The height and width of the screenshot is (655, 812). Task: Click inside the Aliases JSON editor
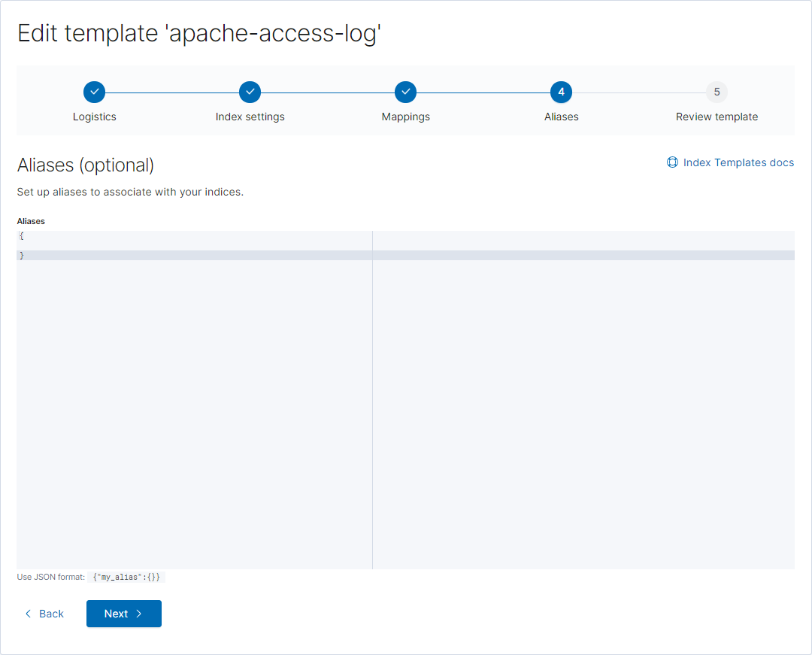tap(405, 400)
